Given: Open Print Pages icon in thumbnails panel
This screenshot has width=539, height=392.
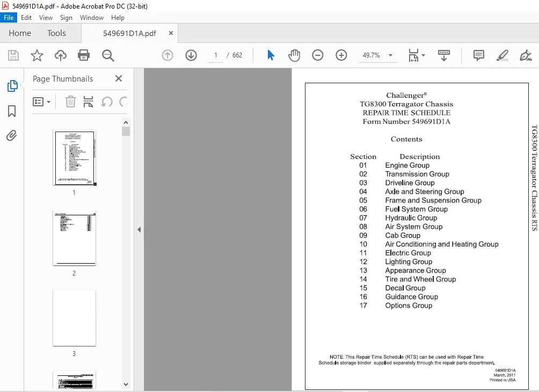Looking at the screenshot, I should pyautogui.click(x=89, y=102).
